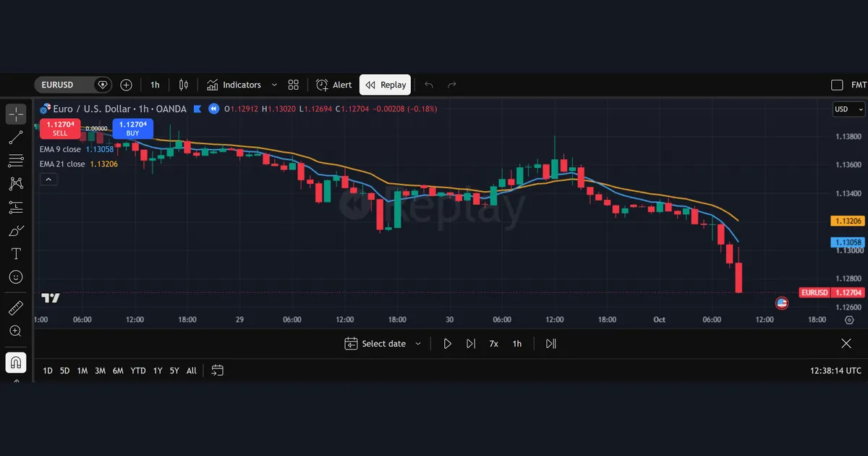Open the indicator templates grid

coord(293,85)
